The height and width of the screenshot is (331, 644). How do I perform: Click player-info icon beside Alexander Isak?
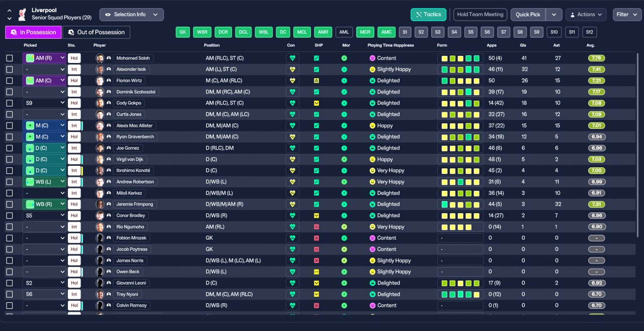point(109,70)
